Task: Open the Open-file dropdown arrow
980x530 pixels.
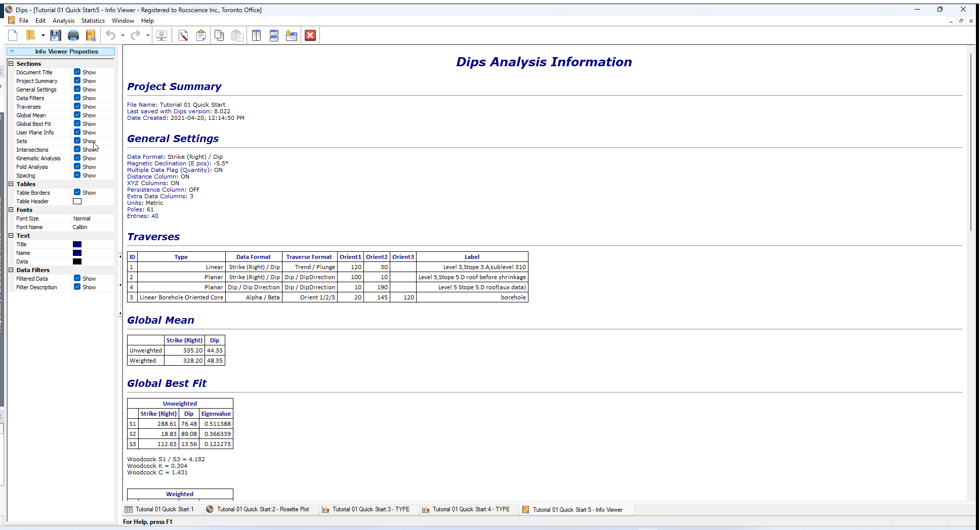Action: 43,35
